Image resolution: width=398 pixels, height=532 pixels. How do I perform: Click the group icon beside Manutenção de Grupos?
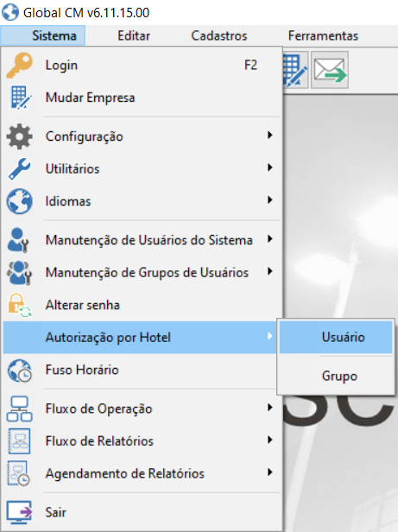[19, 272]
